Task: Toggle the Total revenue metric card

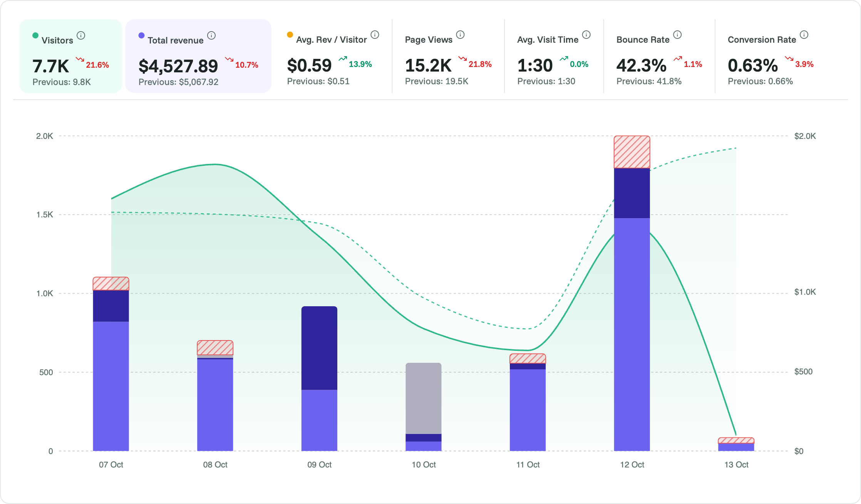Action: 198,56
